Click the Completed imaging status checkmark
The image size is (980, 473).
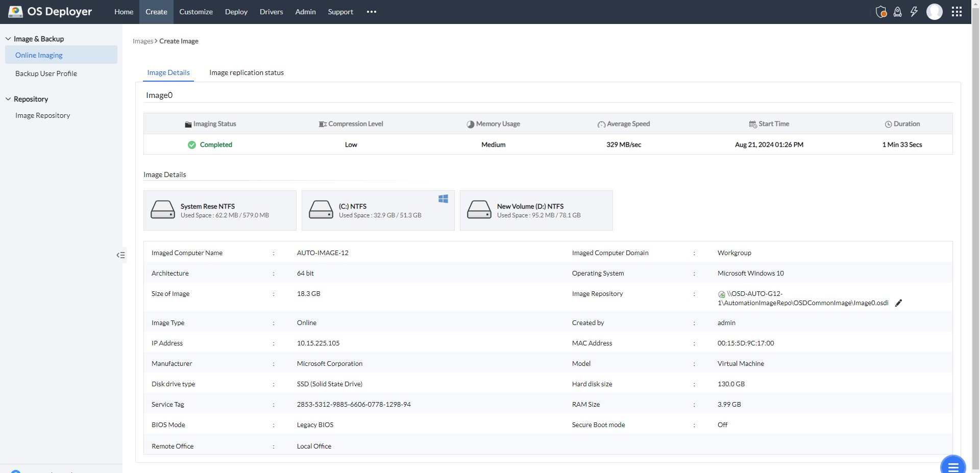point(192,145)
